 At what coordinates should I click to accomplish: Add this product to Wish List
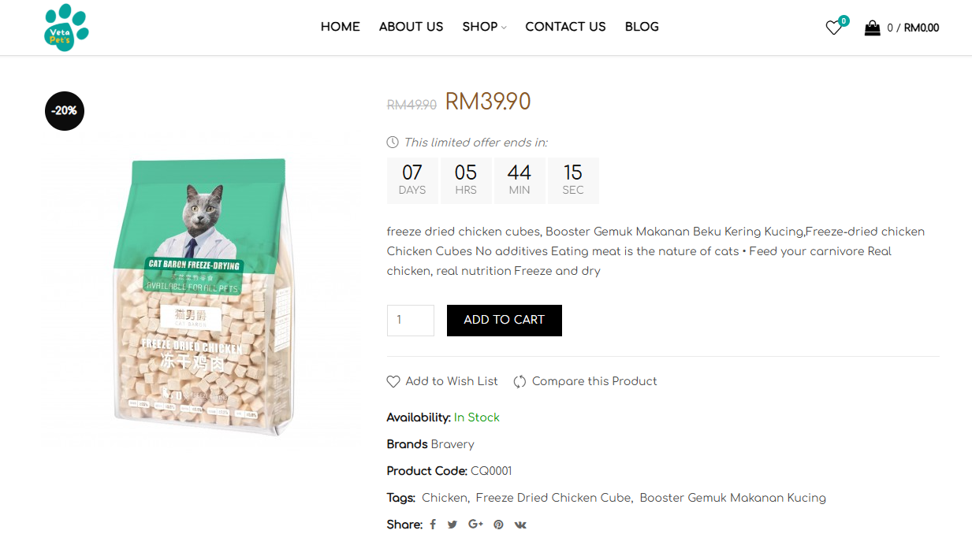442,381
